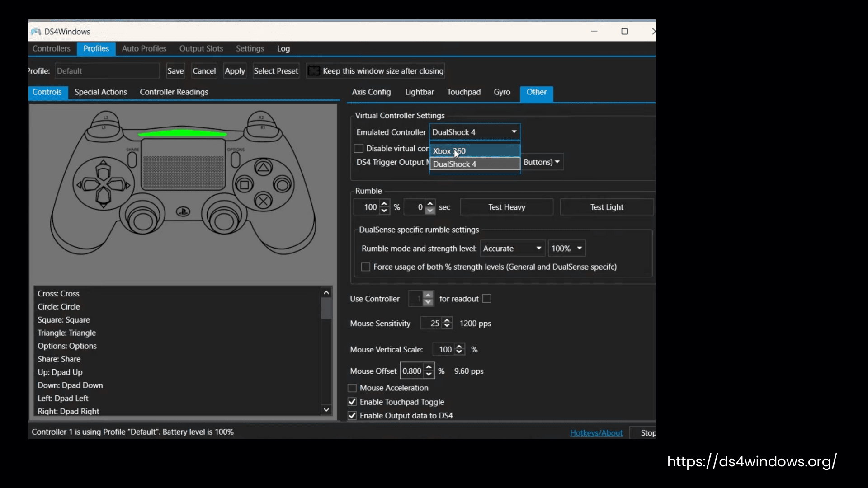This screenshot has height=488, width=868.
Task: Click Test Light rumble button
Action: [607, 207]
